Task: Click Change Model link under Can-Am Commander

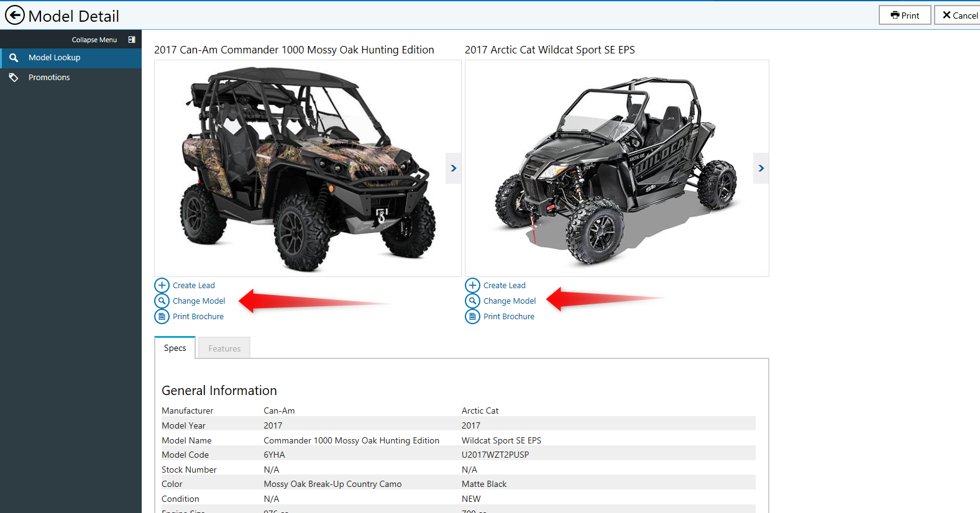Action: coord(199,301)
